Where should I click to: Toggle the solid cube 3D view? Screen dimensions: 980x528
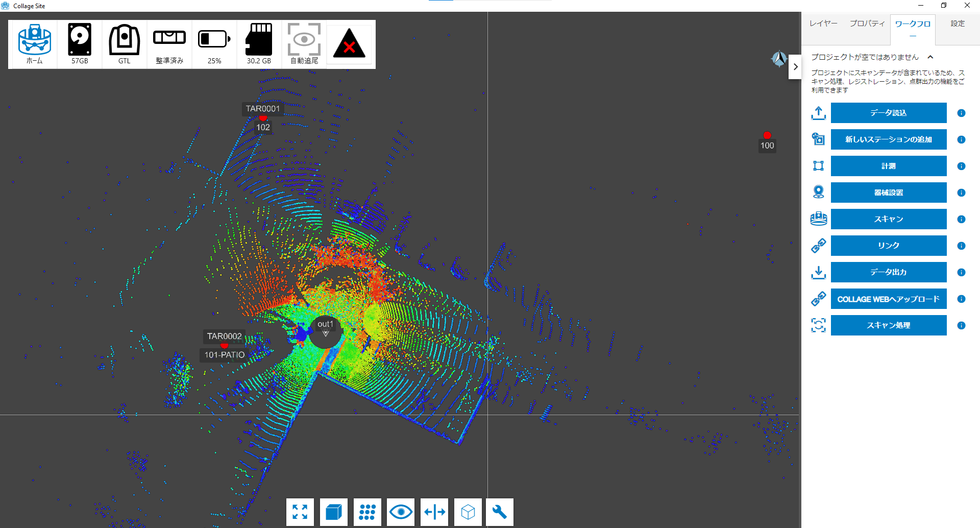[333, 512]
